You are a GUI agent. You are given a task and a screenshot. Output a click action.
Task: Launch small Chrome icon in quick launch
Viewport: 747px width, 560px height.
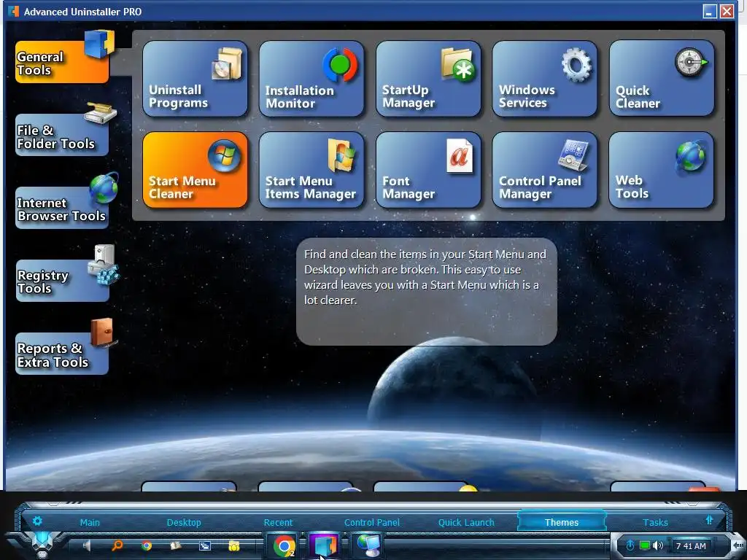147,545
